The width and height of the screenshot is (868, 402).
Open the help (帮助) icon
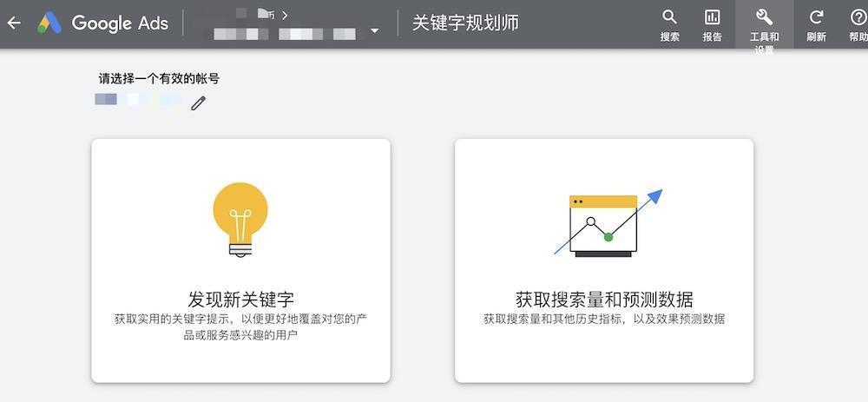(858, 24)
